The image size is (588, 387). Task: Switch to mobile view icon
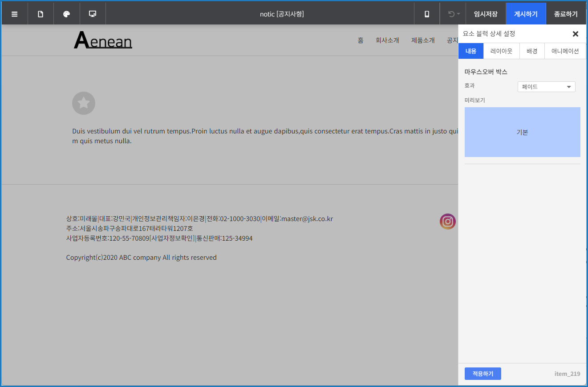point(427,14)
